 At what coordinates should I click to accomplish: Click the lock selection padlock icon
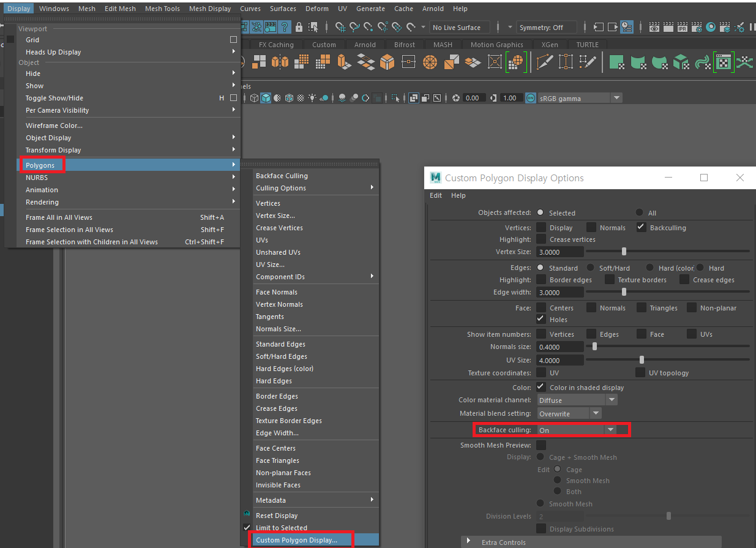click(299, 28)
